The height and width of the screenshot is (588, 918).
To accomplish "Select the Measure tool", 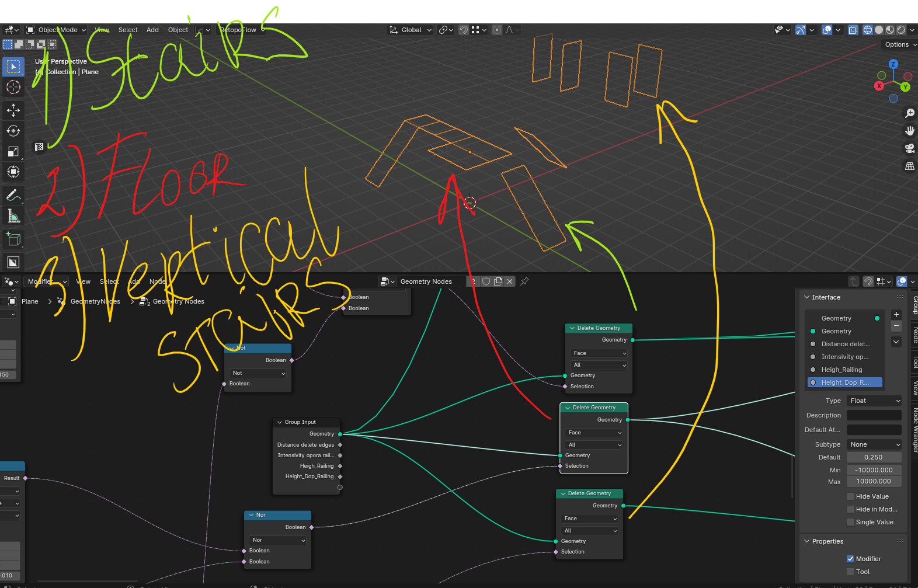I will [13, 216].
